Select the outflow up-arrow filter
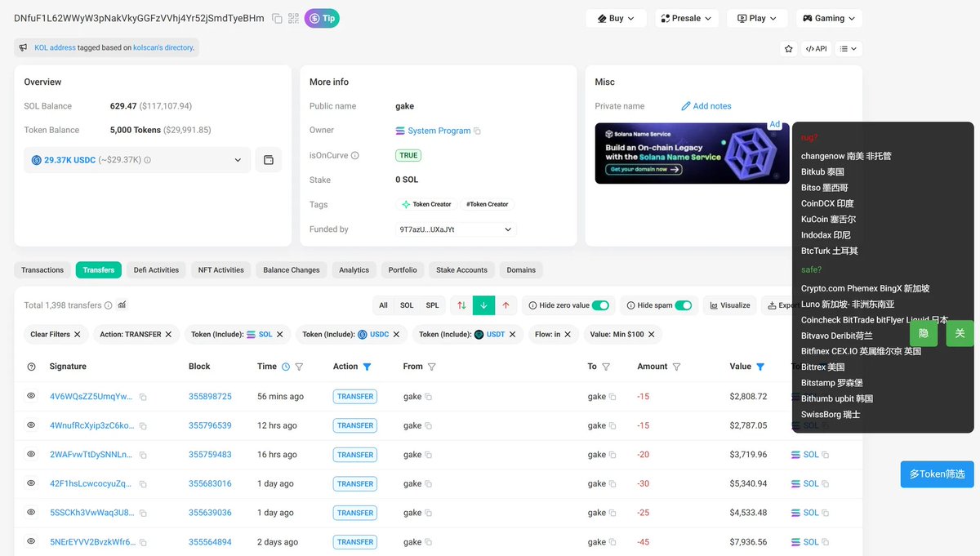 click(x=506, y=305)
